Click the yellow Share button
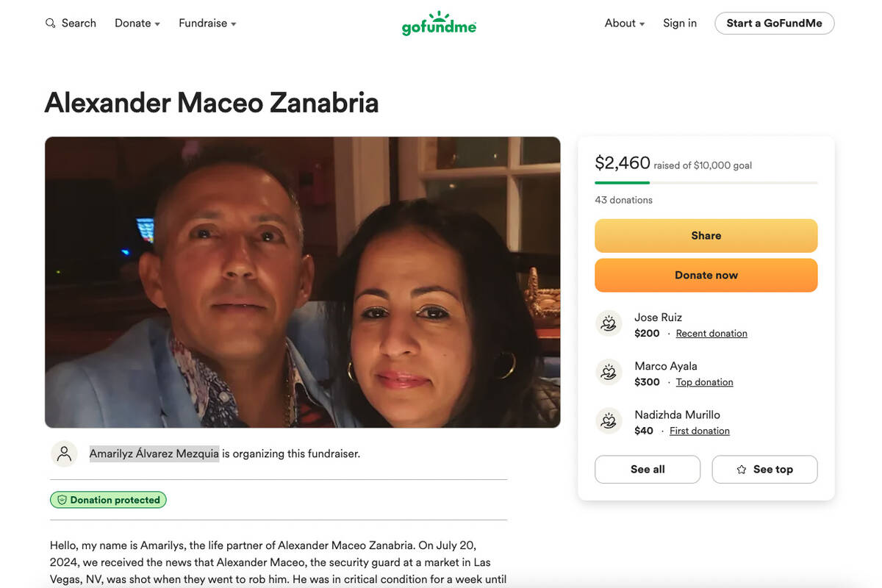 [706, 236]
